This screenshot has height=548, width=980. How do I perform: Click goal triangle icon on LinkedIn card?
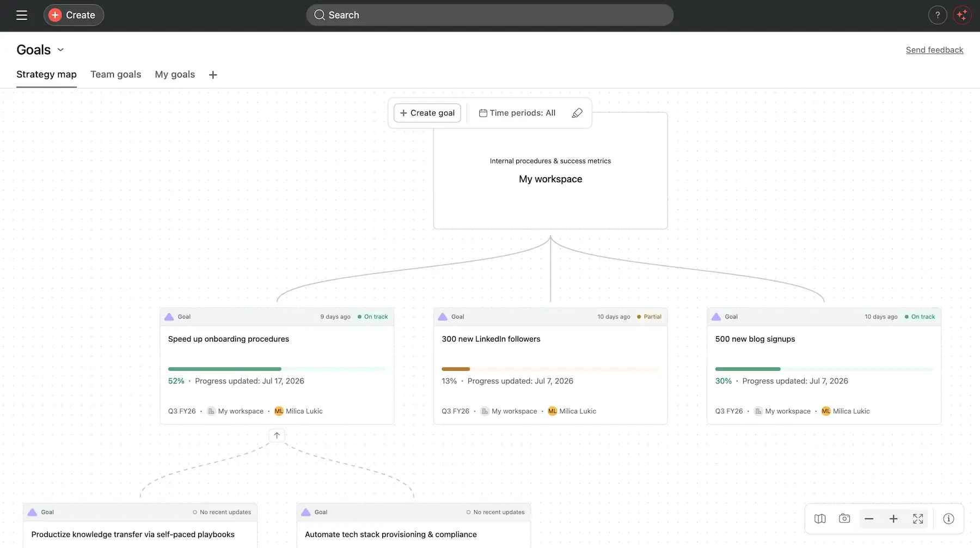coord(443,316)
